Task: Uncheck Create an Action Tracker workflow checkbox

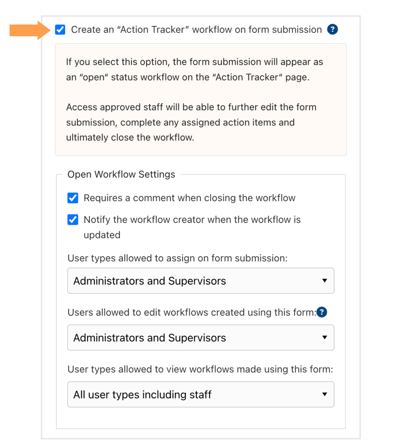Action: click(60, 29)
